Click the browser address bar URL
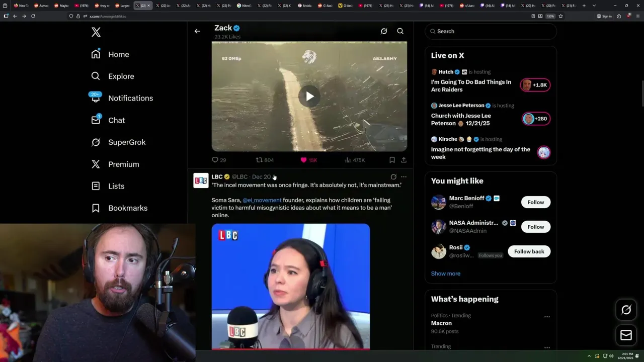 point(108,16)
